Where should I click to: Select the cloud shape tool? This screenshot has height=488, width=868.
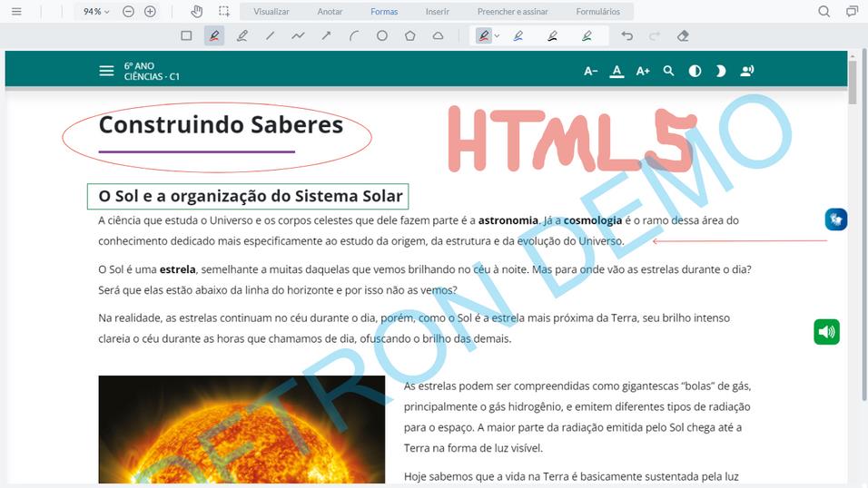pos(439,36)
